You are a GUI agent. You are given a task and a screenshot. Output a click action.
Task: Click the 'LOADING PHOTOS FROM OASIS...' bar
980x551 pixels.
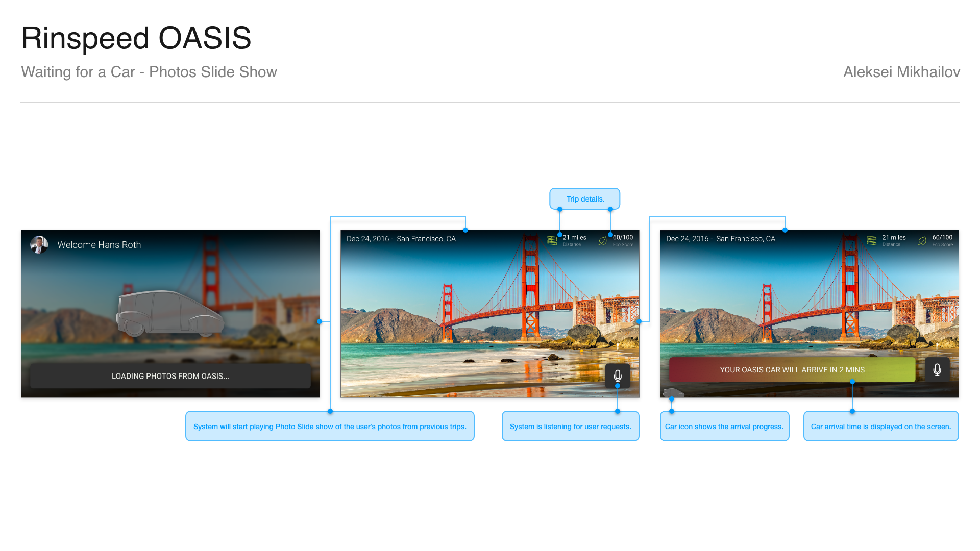tap(170, 376)
